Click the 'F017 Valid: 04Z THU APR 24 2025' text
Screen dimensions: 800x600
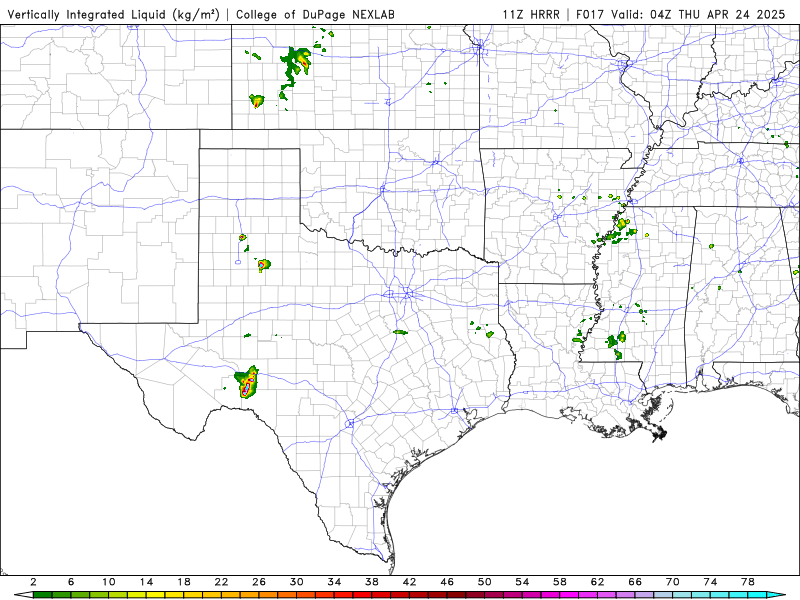point(681,14)
